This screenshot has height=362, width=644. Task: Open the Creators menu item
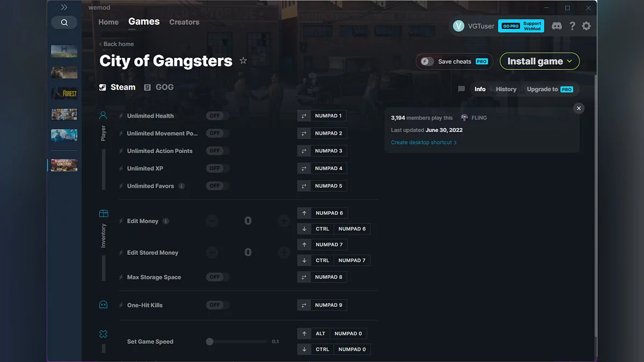click(x=184, y=22)
